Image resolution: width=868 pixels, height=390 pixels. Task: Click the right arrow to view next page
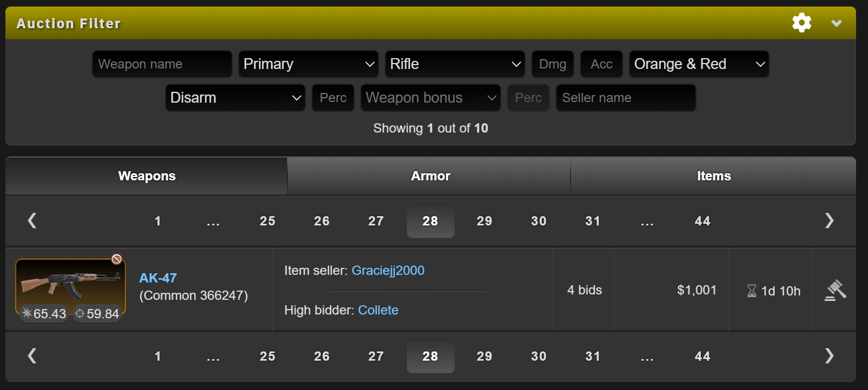829,221
